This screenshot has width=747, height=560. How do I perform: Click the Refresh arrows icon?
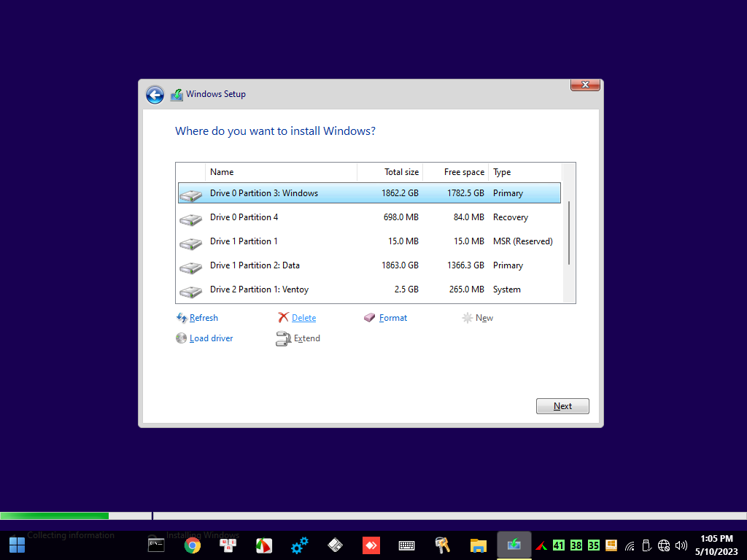point(182,318)
